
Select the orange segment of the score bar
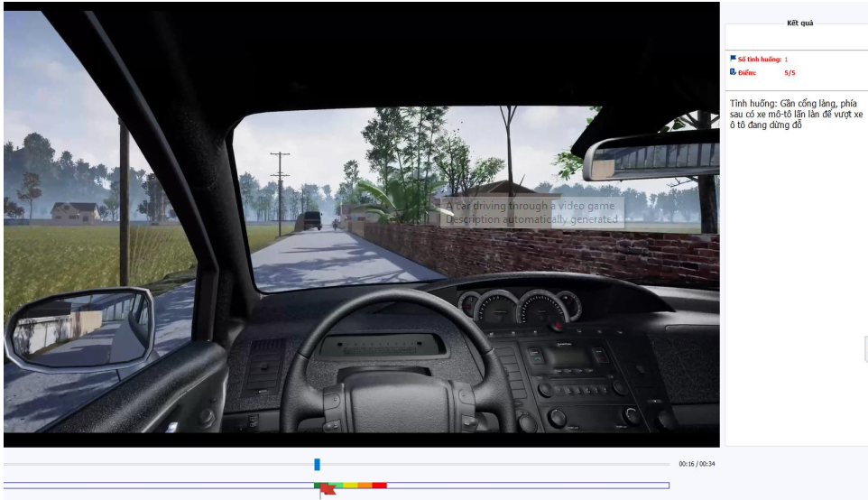pyautogui.click(x=365, y=486)
